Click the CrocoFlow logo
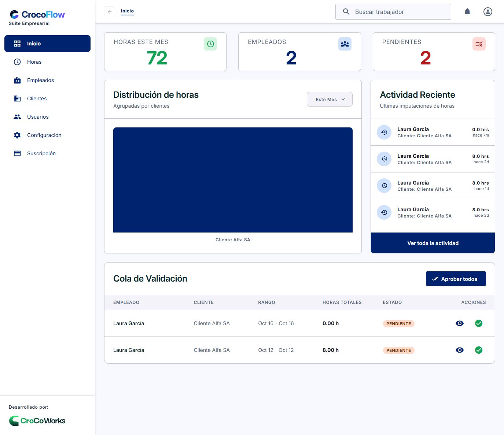The height and width of the screenshot is (435, 504). pos(37,15)
